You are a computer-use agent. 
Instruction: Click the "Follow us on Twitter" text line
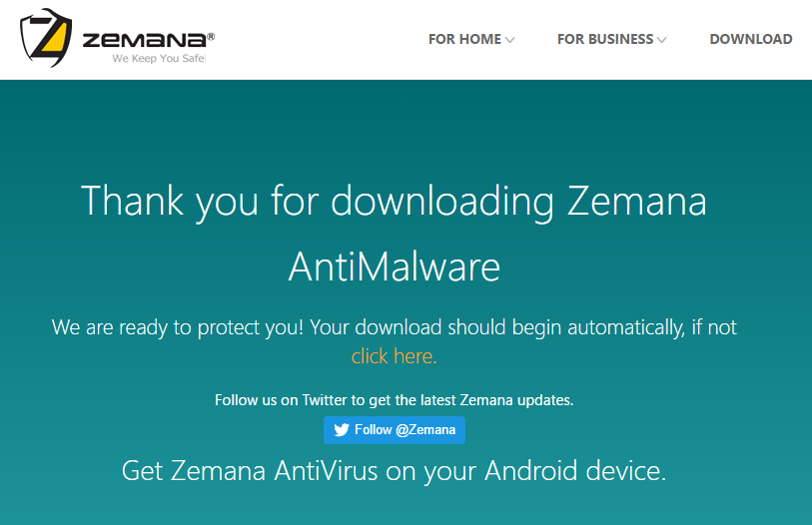(394, 400)
